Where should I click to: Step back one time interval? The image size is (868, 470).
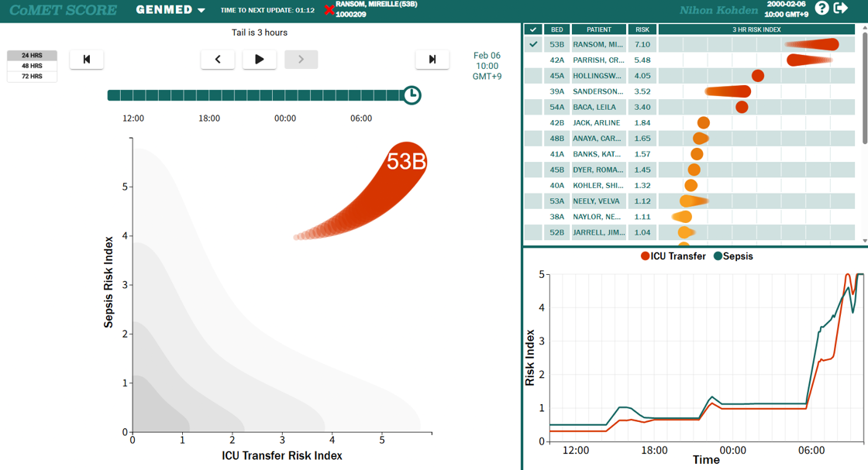[x=218, y=59]
